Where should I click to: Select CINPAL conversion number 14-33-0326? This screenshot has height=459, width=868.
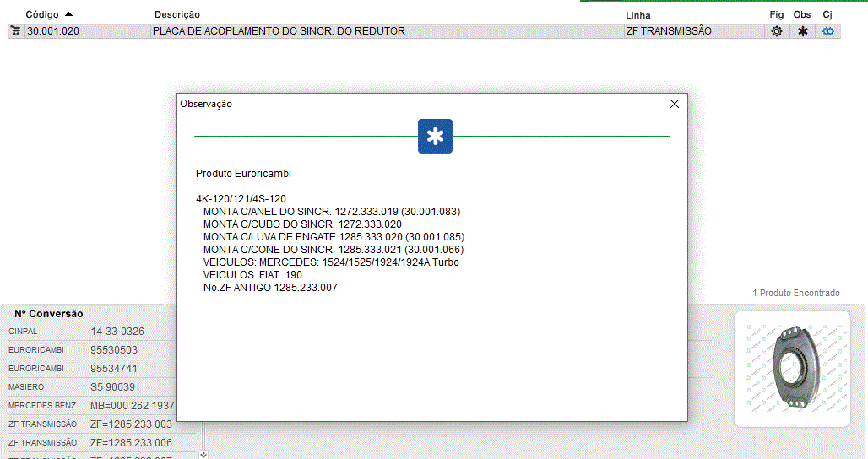point(117,332)
